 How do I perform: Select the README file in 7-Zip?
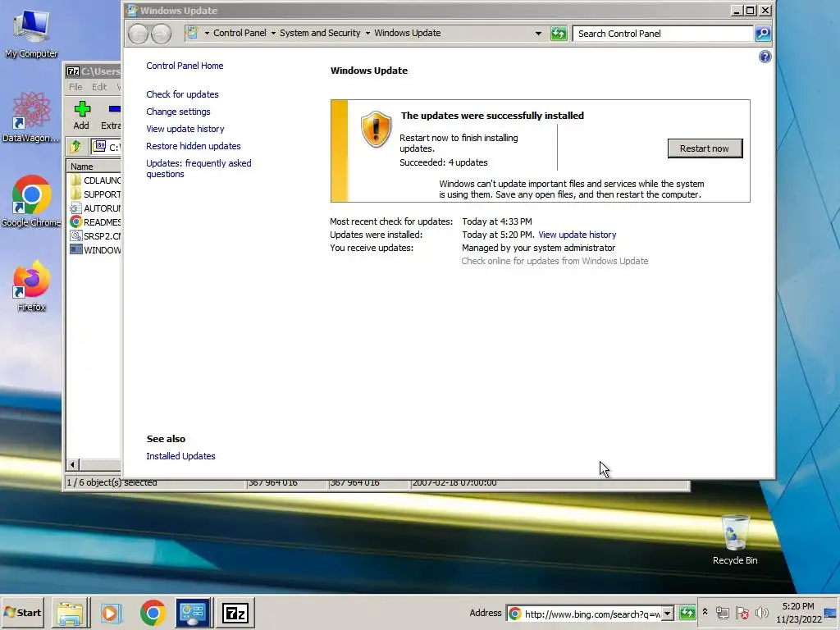pos(95,221)
